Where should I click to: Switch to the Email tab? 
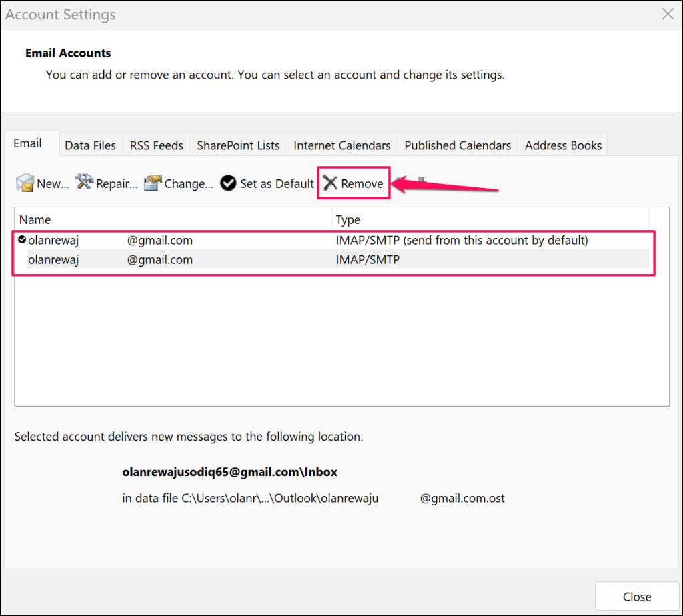[28, 143]
